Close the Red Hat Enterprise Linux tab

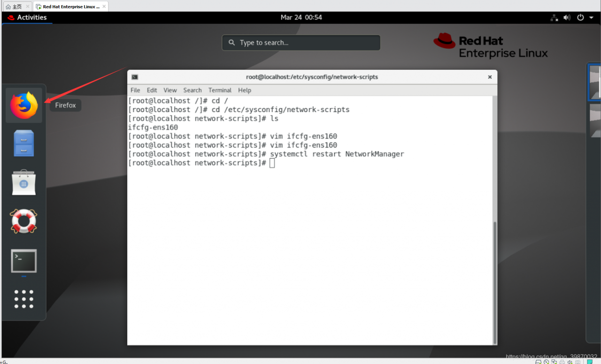click(103, 7)
